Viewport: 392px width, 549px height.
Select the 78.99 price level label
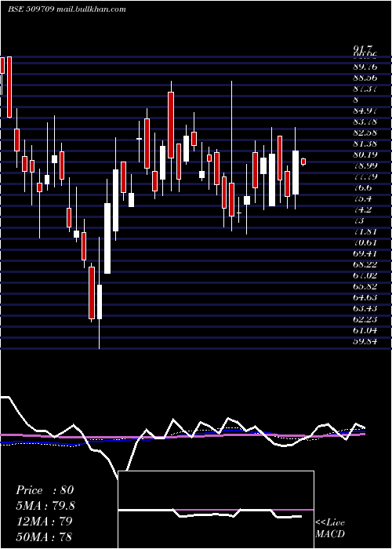(365, 165)
